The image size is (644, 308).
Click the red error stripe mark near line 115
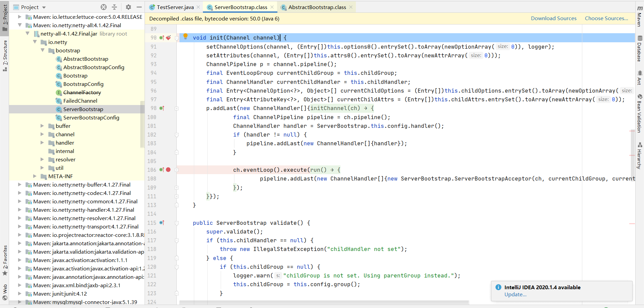click(632, 223)
